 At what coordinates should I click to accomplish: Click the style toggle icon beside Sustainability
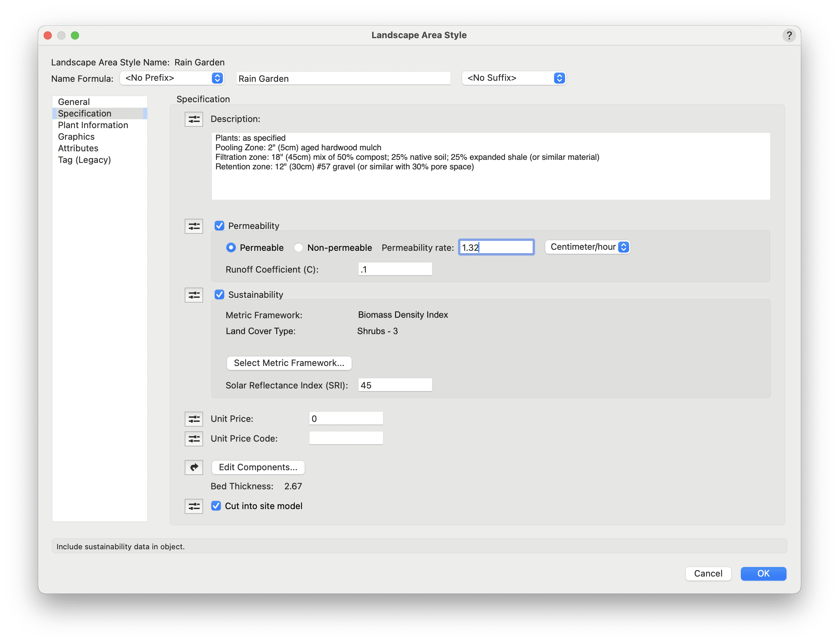(x=194, y=295)
